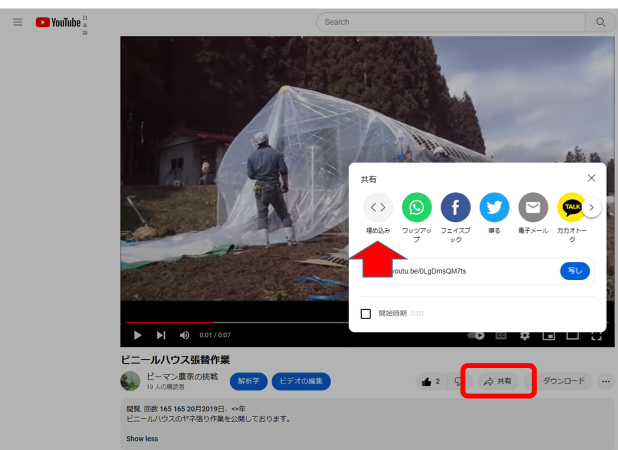Open the fullscreen mode icon
The width and height of the screenshot is (618, 450).
pyautogui.click(x=597, y=335)
